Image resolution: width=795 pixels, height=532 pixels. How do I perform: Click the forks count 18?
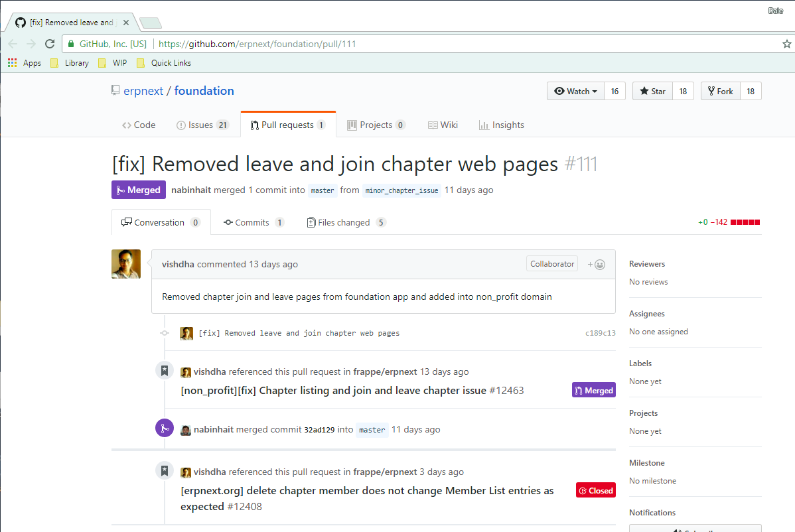coord(751,91)
